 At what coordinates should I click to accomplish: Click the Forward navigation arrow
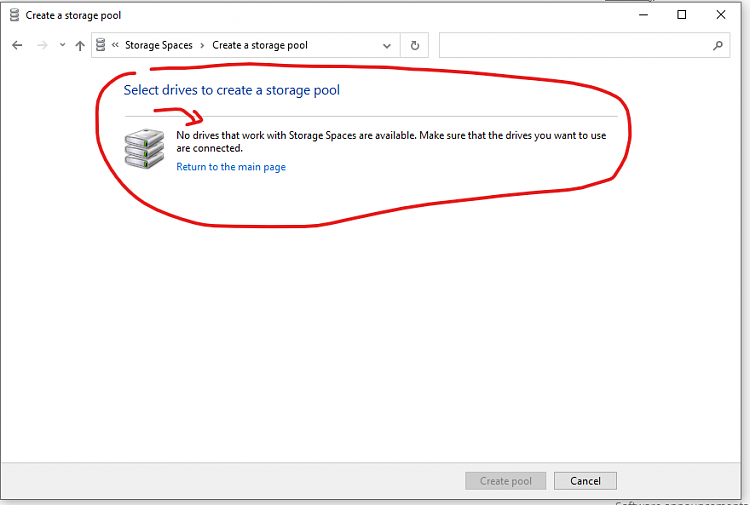[x=42, y=46]
